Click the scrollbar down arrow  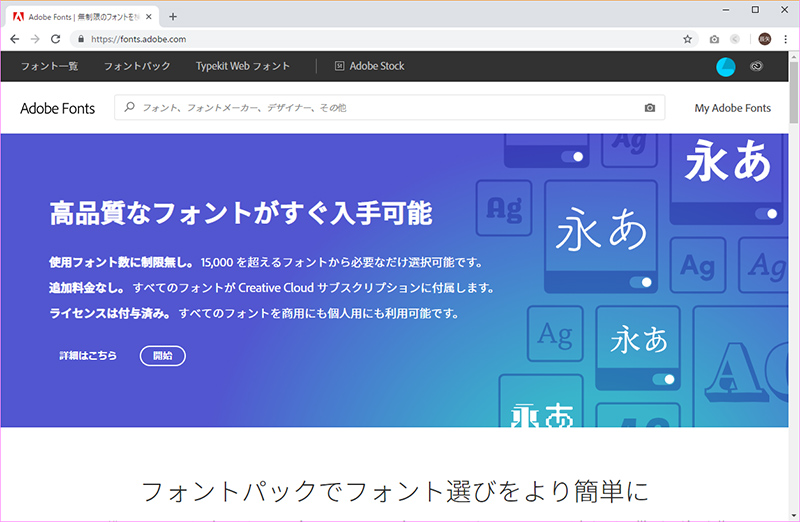click(794, 515)
